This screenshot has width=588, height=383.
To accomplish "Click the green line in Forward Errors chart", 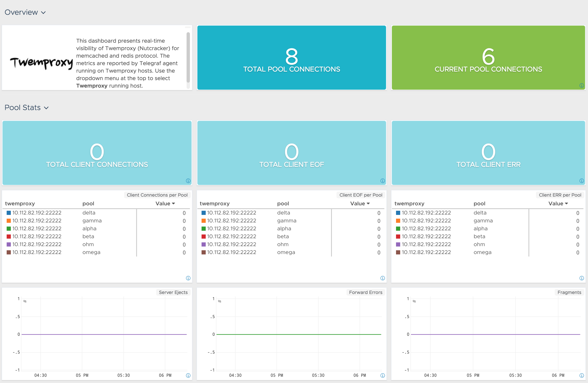I will [x=299, y=334].
